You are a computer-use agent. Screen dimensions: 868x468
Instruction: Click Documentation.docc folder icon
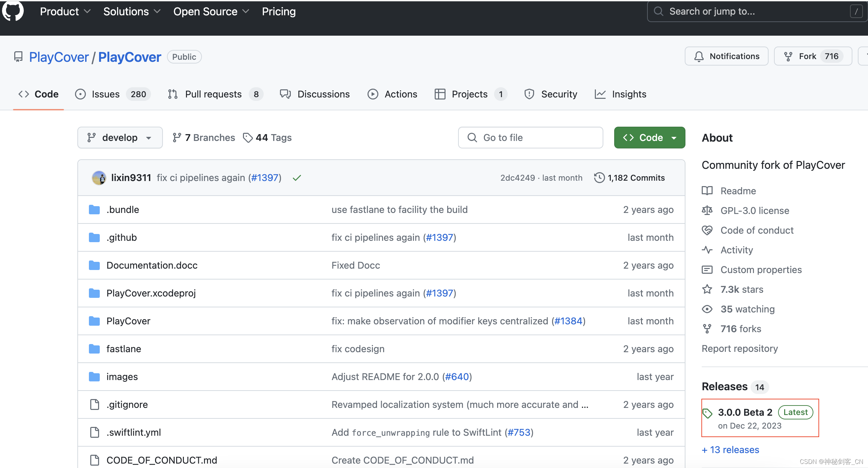[x=94, y=265]
